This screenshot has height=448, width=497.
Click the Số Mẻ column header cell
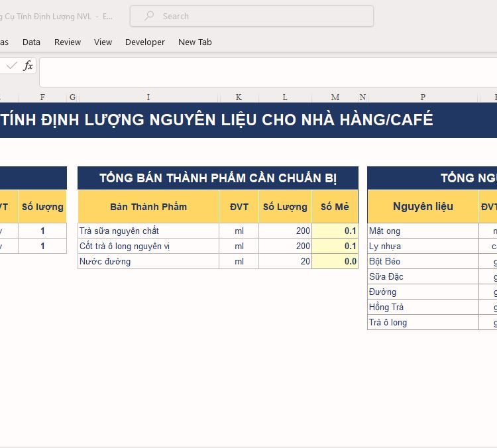click(335, 207)
